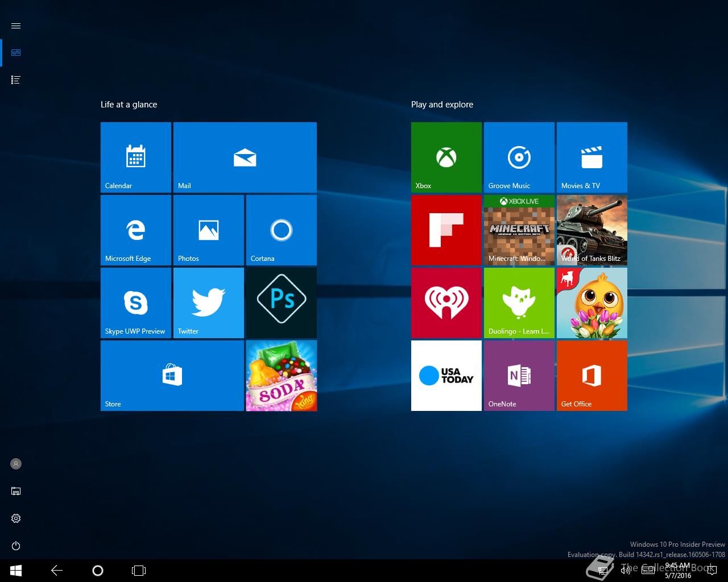728x582 pixels.
Task: Open the OneNote tile
Action: click(x=519, y=375)
